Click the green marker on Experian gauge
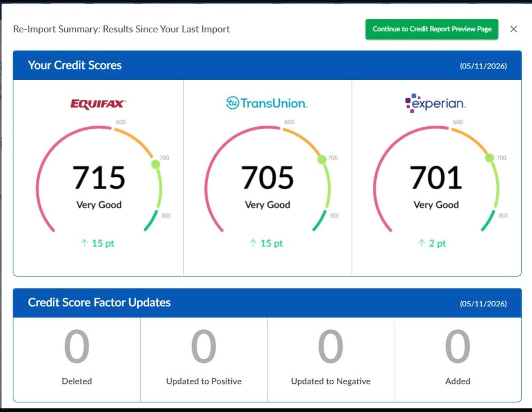 pos(489,158)
